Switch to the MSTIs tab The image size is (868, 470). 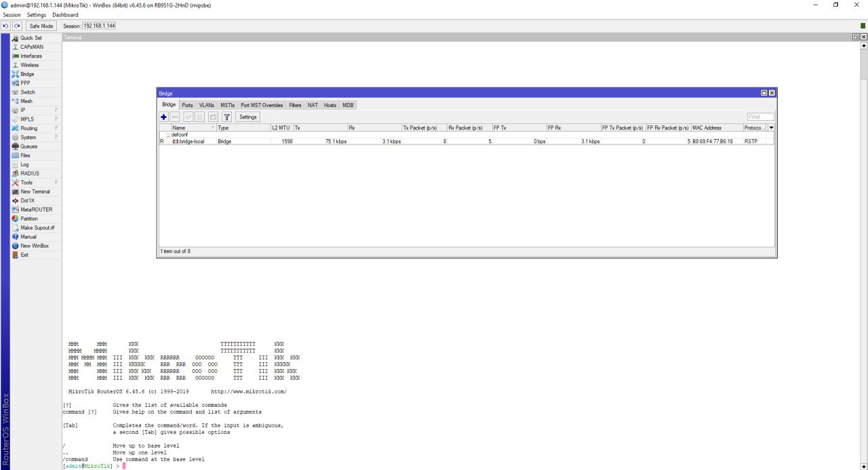coord(227,105)
